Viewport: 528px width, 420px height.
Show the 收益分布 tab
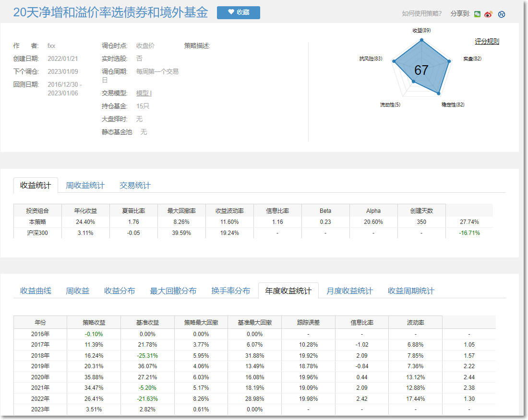[x=120, y=291]
